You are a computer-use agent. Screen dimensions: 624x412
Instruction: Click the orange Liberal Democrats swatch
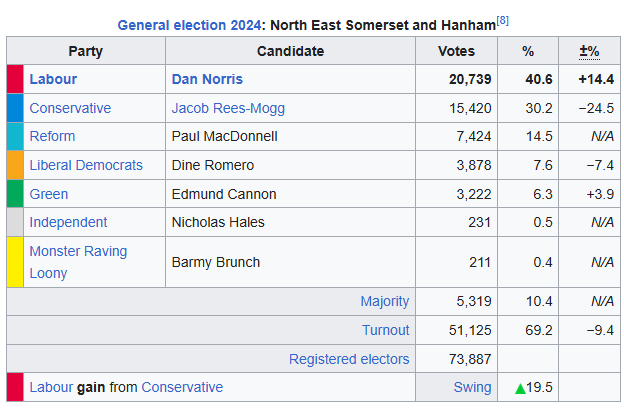click(15, 165)
